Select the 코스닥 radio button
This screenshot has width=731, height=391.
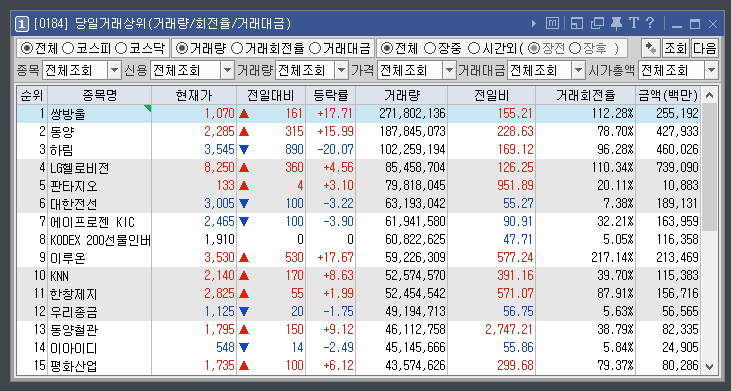point(121,48)
